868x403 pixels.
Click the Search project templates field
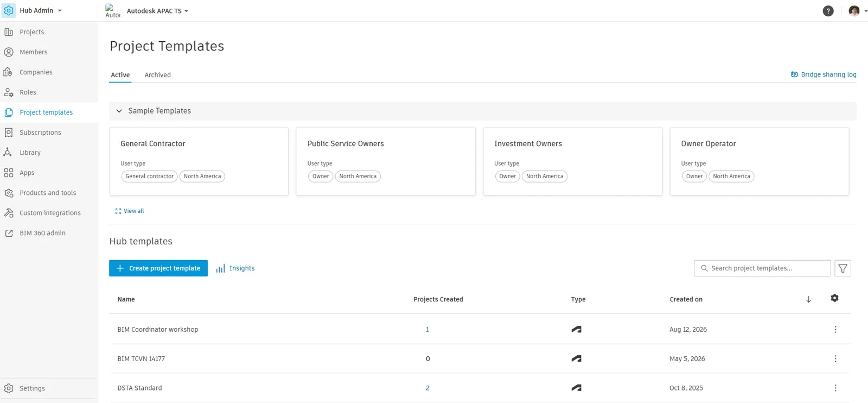pos(762,268)
